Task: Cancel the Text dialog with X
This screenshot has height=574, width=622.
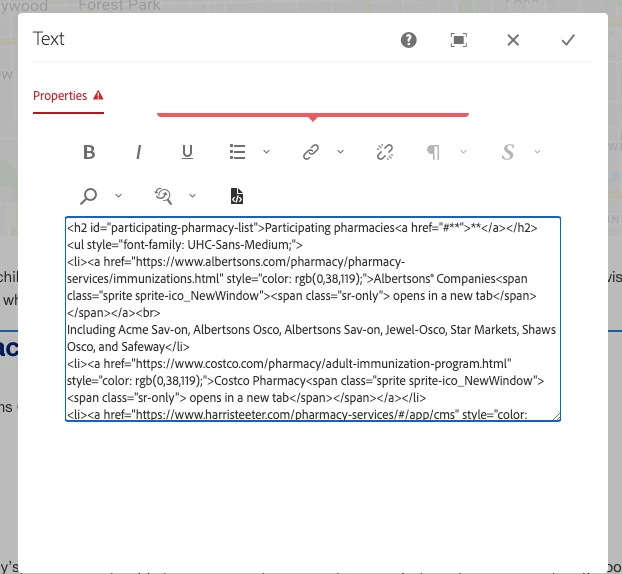Action: click(x=513, y=40)
